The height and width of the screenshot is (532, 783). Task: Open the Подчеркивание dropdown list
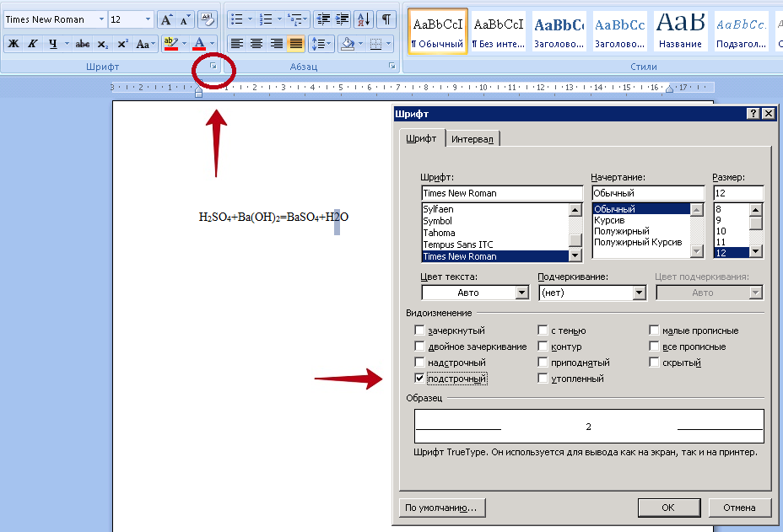pos(639,293)
